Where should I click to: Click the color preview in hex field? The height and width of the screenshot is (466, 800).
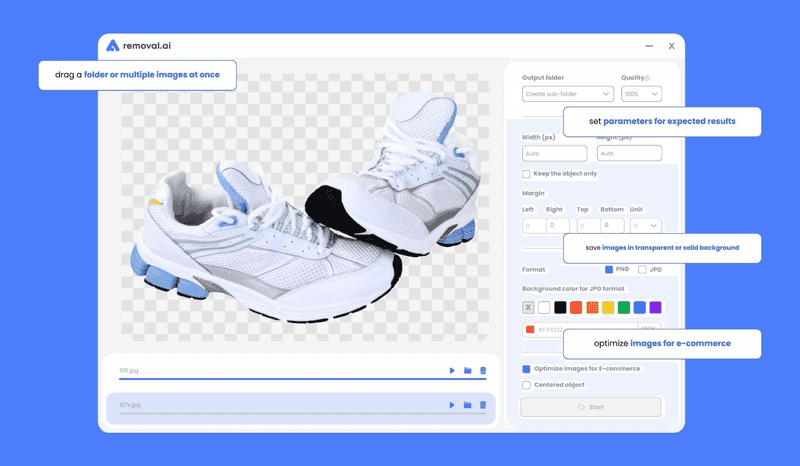pyautogui.click(x=530, y=330)
